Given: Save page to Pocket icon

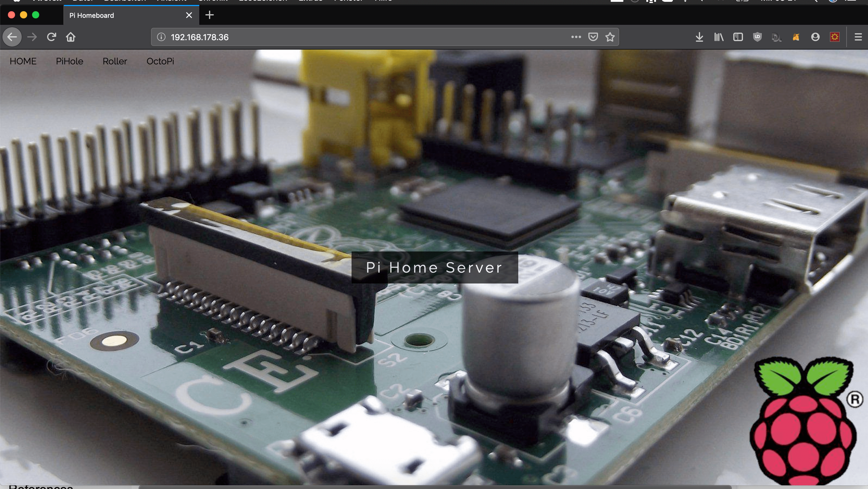Looking at the screenshot, I should point(593,37).
